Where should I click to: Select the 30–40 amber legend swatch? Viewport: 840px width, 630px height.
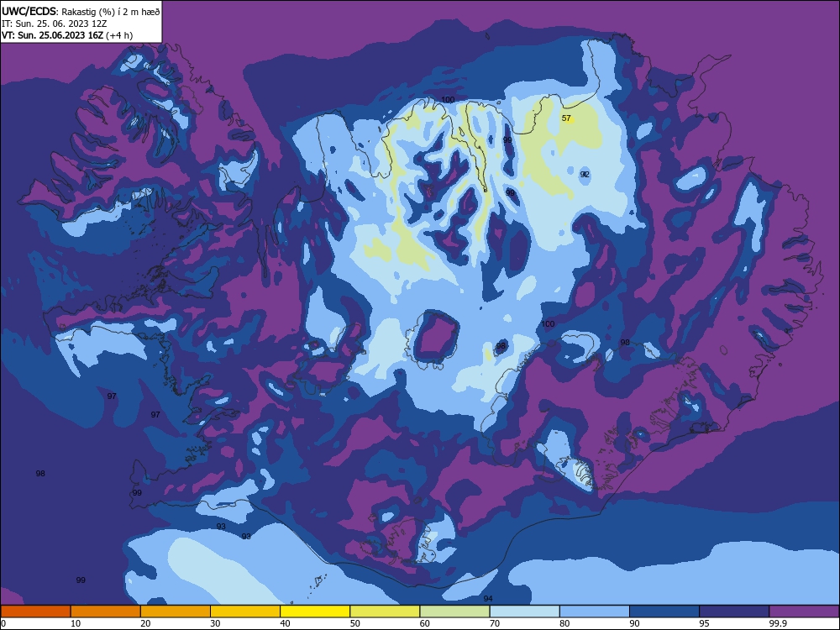[x=245, y=612]
